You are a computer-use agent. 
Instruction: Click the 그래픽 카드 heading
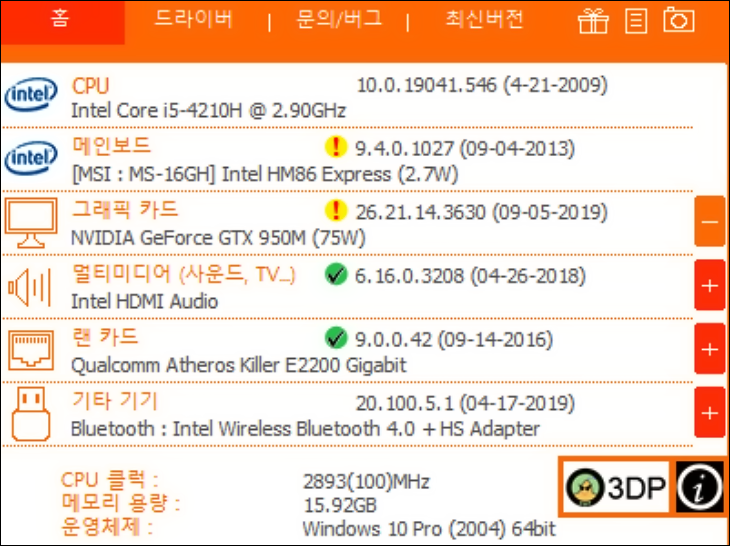click(x=125, y=209)
